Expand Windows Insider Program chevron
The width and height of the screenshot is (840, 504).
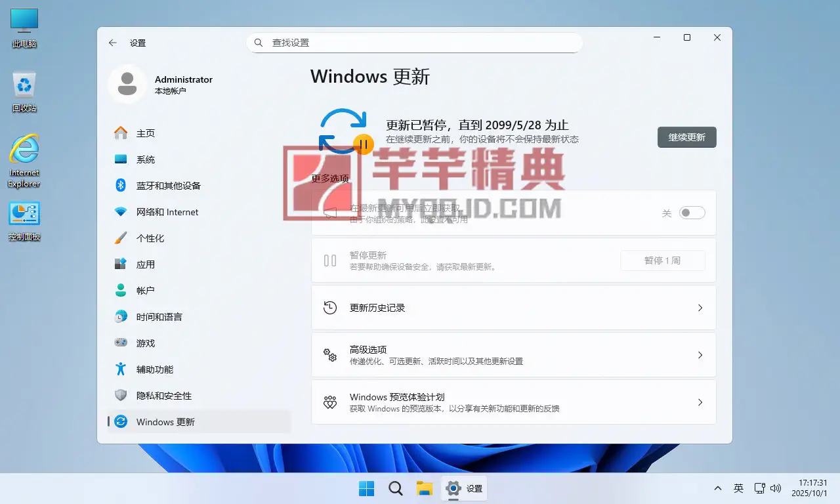pos(700,402)
